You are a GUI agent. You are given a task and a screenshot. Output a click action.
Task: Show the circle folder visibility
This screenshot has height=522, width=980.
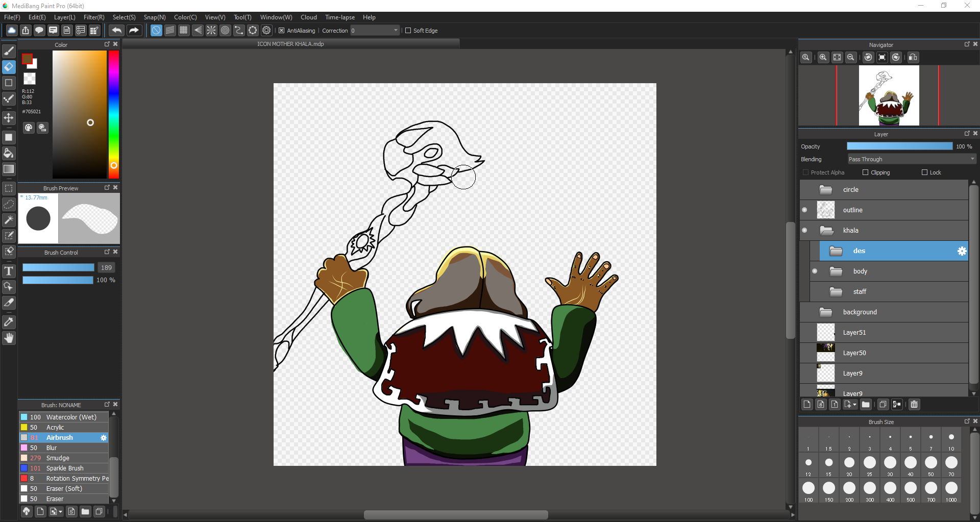click(x=805, y=190)
